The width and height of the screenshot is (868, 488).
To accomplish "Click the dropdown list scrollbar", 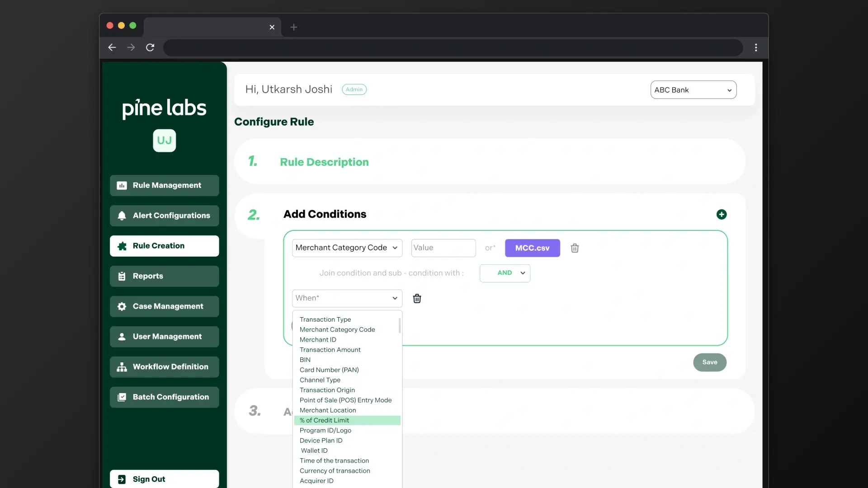I will click(400, 325).
